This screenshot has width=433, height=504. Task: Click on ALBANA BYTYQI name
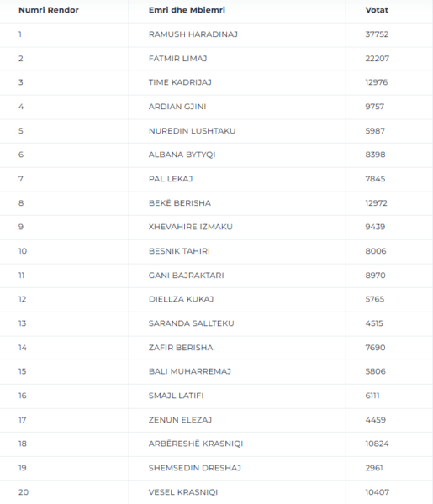tap(182, 155)
